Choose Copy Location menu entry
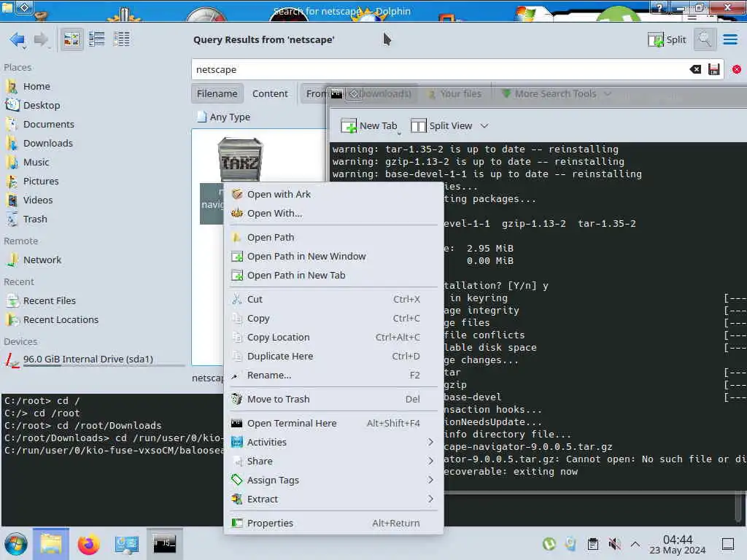This screenshot has width=747, height=560. (333, 337)
